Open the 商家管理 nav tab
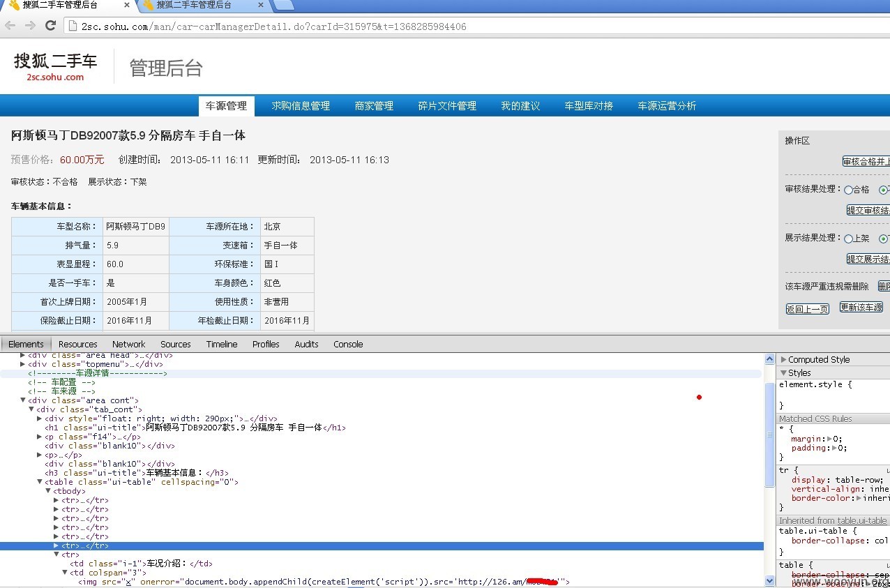The width and height of the screenshot is (890, 588). pyautogui.click(x=374, y=106)
